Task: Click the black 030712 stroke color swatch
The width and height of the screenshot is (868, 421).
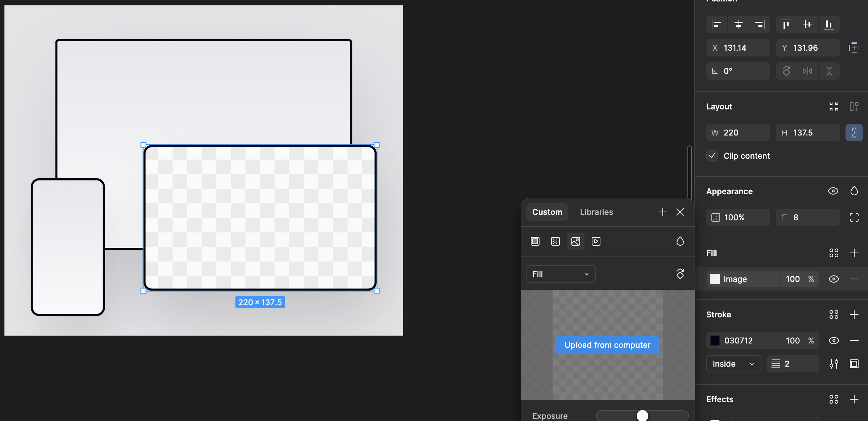Action: pos(715,341)
